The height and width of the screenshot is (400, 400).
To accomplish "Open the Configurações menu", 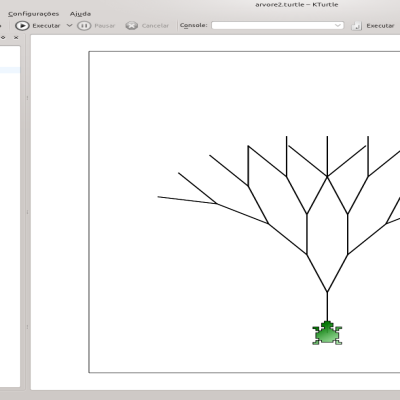I will [33, 14].
